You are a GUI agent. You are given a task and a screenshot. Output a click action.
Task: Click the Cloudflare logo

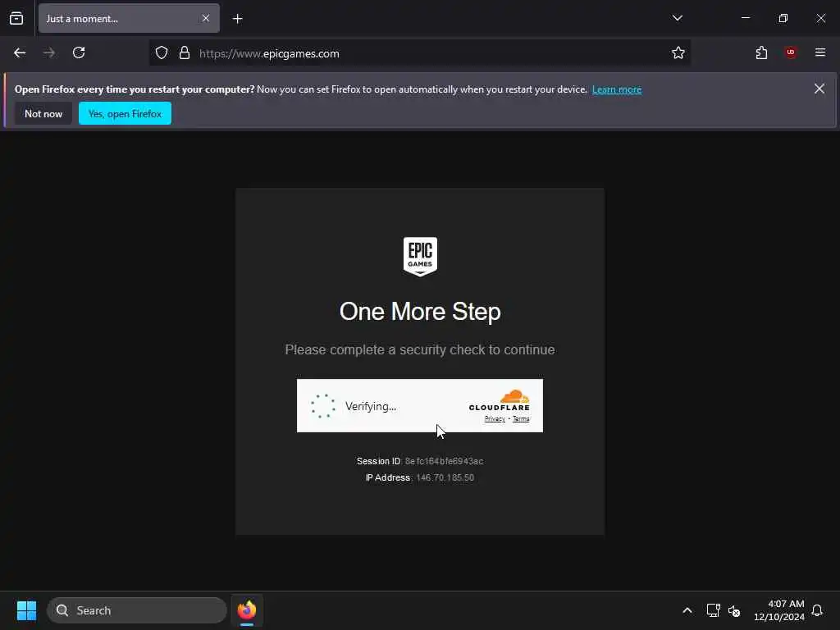pos(499,400)
